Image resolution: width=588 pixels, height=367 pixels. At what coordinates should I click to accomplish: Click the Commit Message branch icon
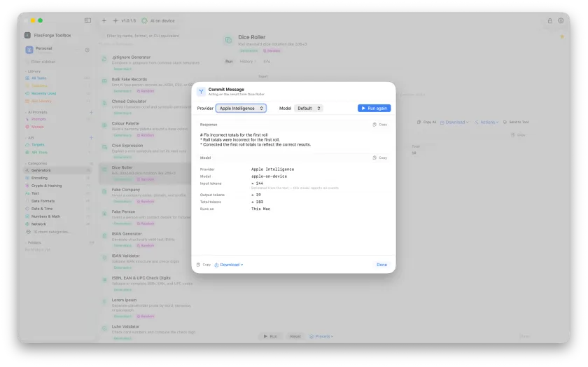coord(201,92)
